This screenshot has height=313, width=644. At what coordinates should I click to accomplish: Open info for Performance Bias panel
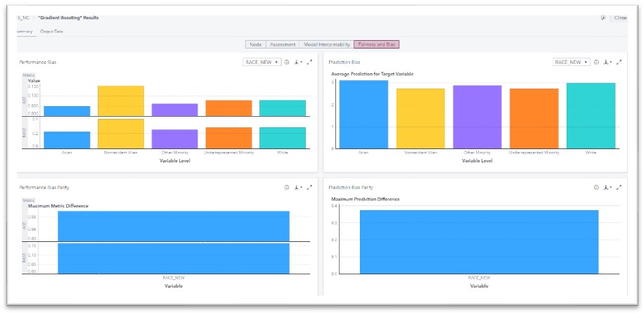coord(287,62)
